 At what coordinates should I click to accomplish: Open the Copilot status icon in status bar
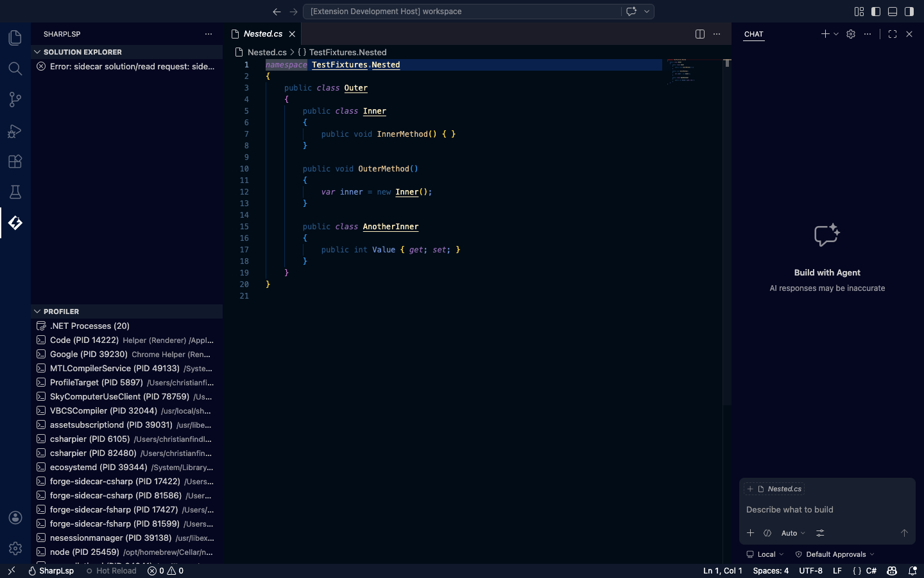[892, 570]
